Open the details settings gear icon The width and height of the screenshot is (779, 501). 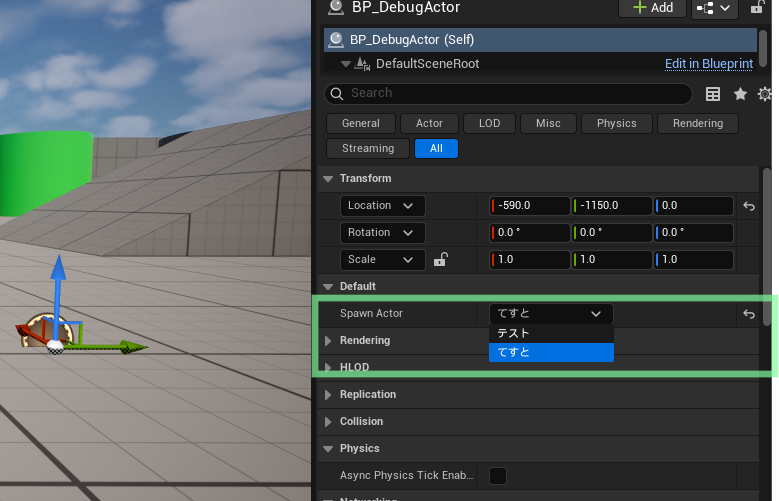765,94
